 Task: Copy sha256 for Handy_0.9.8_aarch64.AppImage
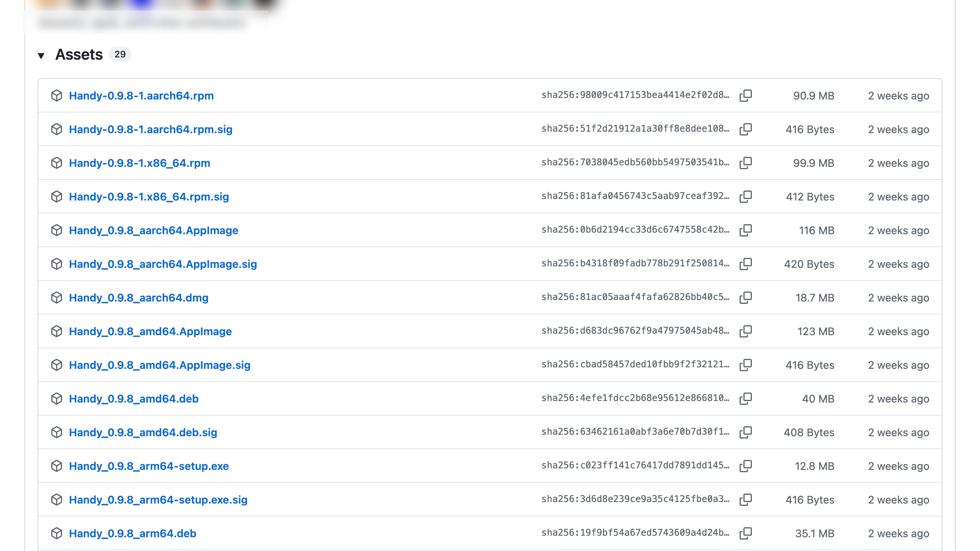click(x=746, y=230)
